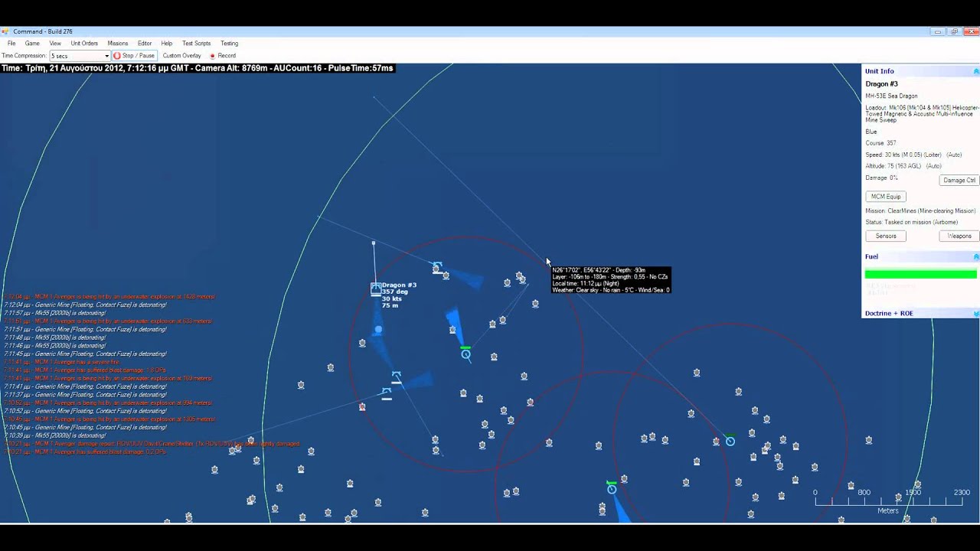Click the helicopter icon north of Dragon #3's sweep

point(436,266)
